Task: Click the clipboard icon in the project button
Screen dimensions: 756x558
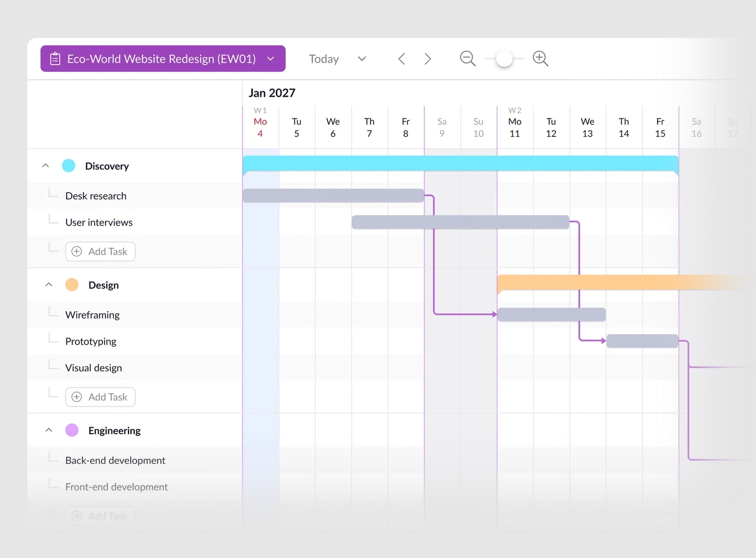Action: click(55, 59)
